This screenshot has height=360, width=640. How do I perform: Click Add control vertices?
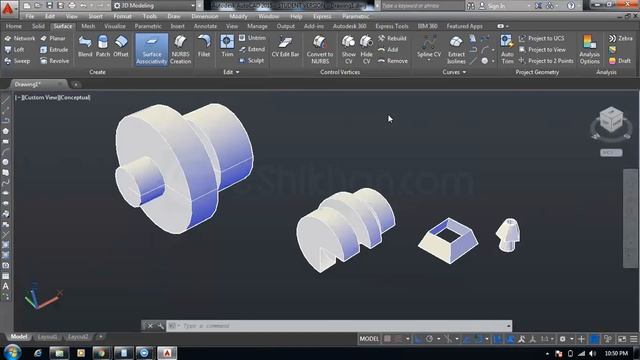point(388,49)
